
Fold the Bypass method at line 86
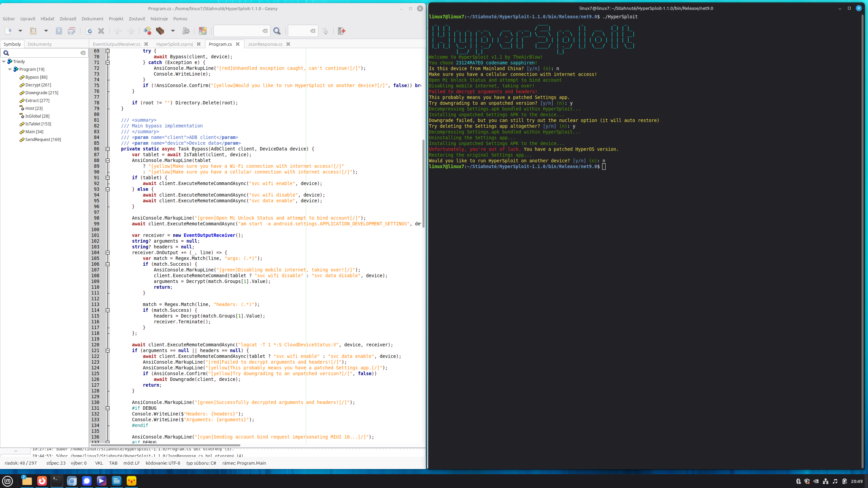click(107, 149)
